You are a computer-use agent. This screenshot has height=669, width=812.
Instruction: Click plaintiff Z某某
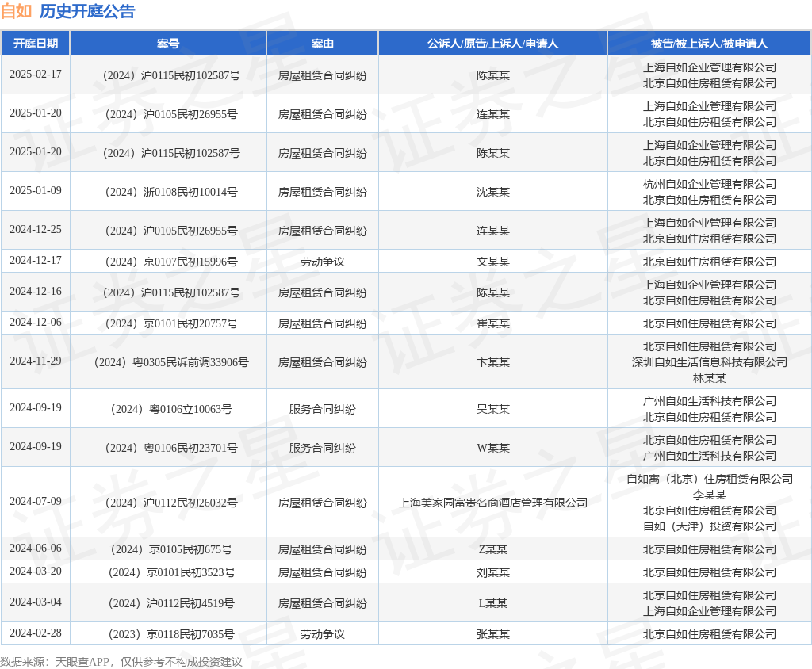(x=493, y=549)
